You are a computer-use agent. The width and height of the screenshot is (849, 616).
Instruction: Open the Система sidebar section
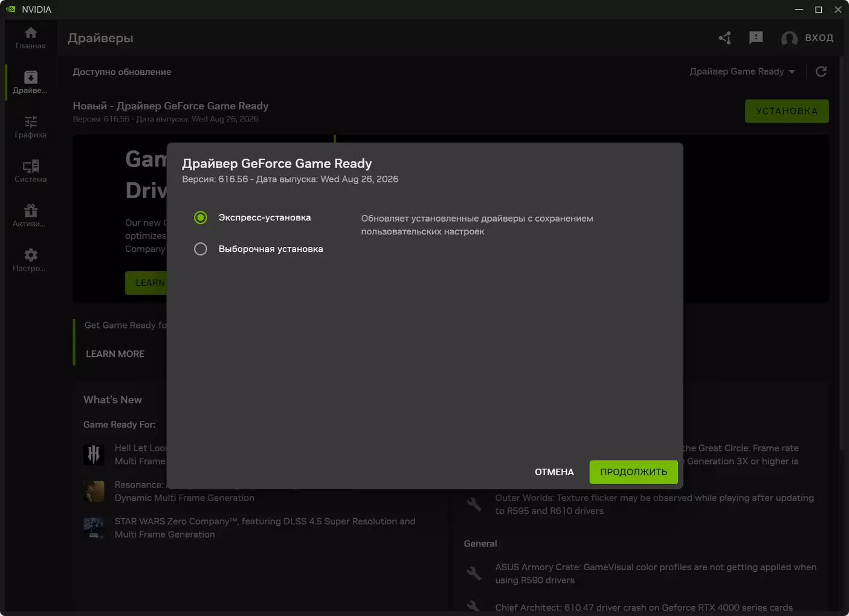tap(30, 171)
